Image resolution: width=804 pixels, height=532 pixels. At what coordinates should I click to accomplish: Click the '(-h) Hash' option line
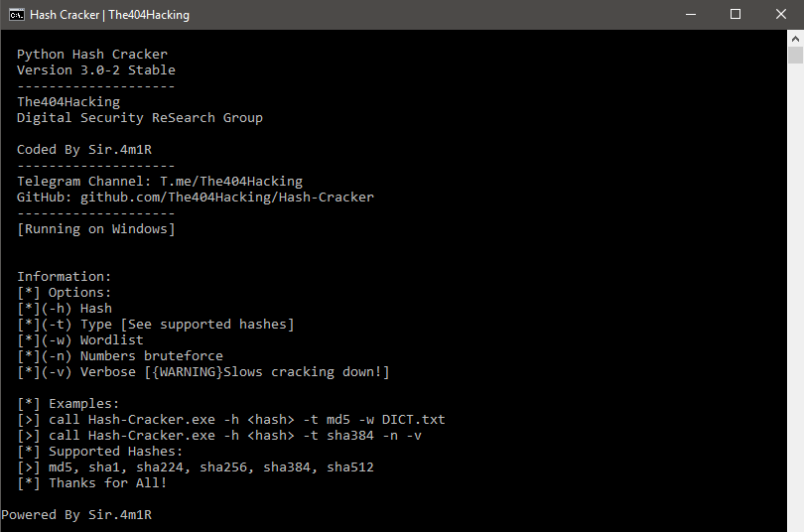click(x=65, y=309)
